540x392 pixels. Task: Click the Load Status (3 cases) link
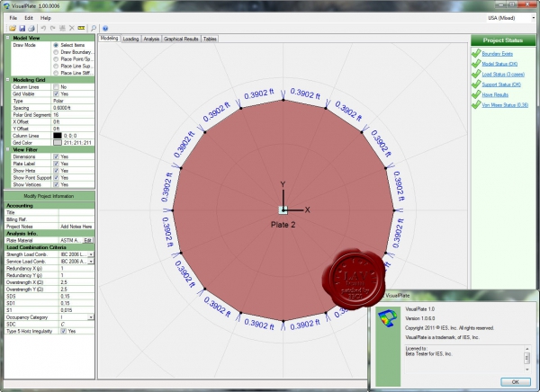[x=503, y=75]
